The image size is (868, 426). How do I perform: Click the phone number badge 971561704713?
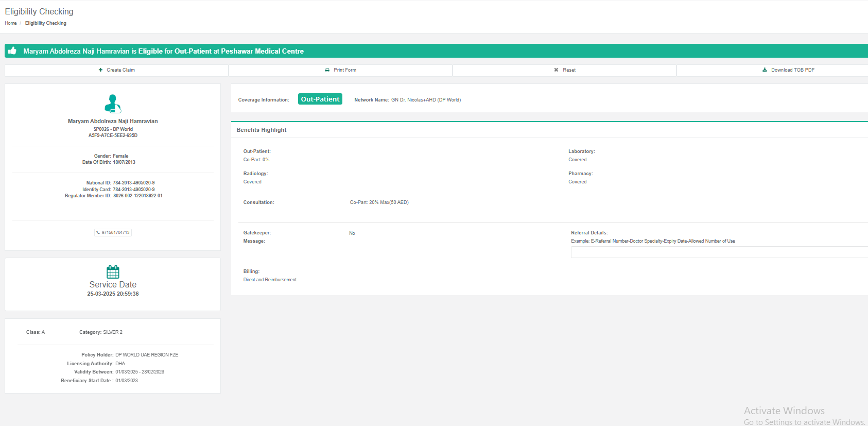(x=113, y=232)
